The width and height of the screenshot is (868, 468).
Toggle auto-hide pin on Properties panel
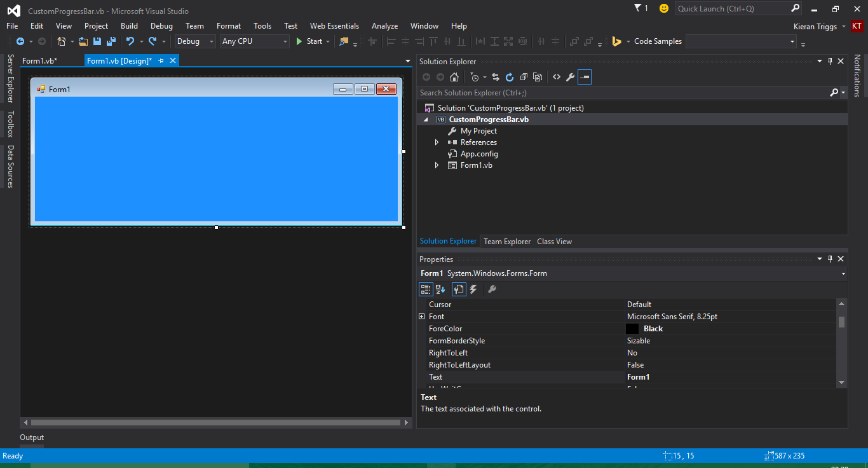click(830, 259)
